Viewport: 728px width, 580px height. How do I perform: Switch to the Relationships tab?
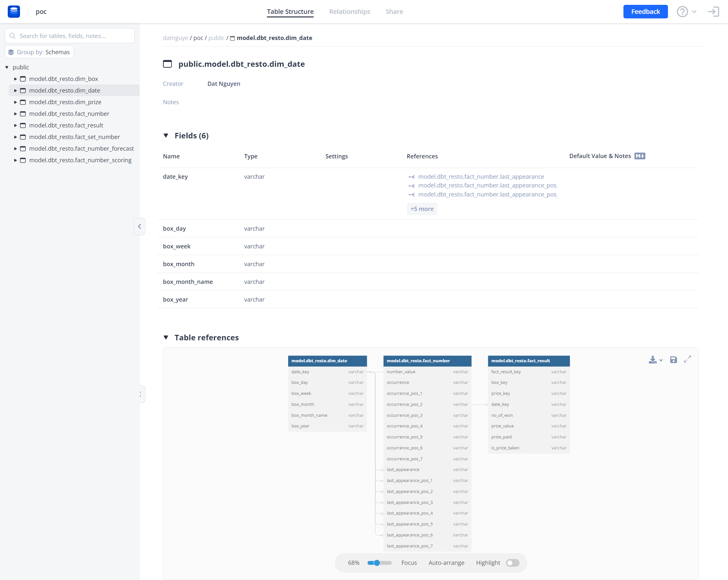[349, 11]
